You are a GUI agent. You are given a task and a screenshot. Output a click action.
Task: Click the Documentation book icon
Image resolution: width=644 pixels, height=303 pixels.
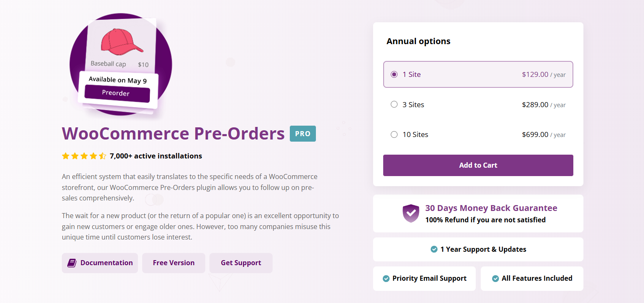click(72, 263)
